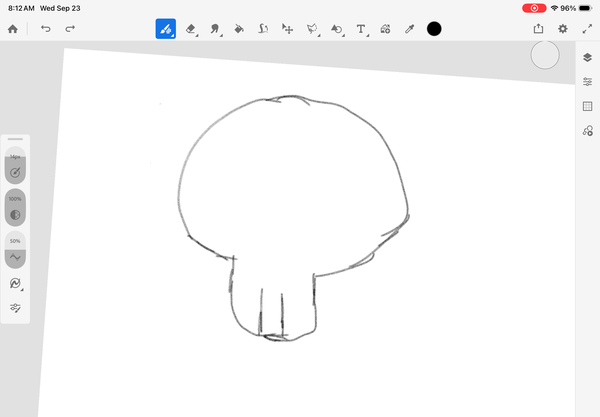Viewport: 600px width, 417px height.
Task: Tap the left tool panel grab handle
Action: [x=15, y=139]
